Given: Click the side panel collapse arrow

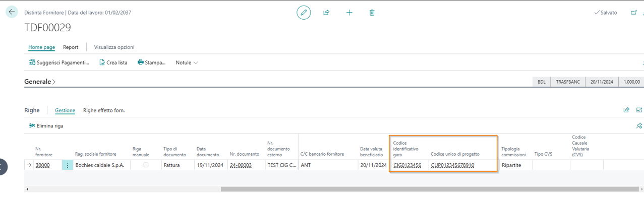Looking at the screenshot, I should (x=3, y=166).
